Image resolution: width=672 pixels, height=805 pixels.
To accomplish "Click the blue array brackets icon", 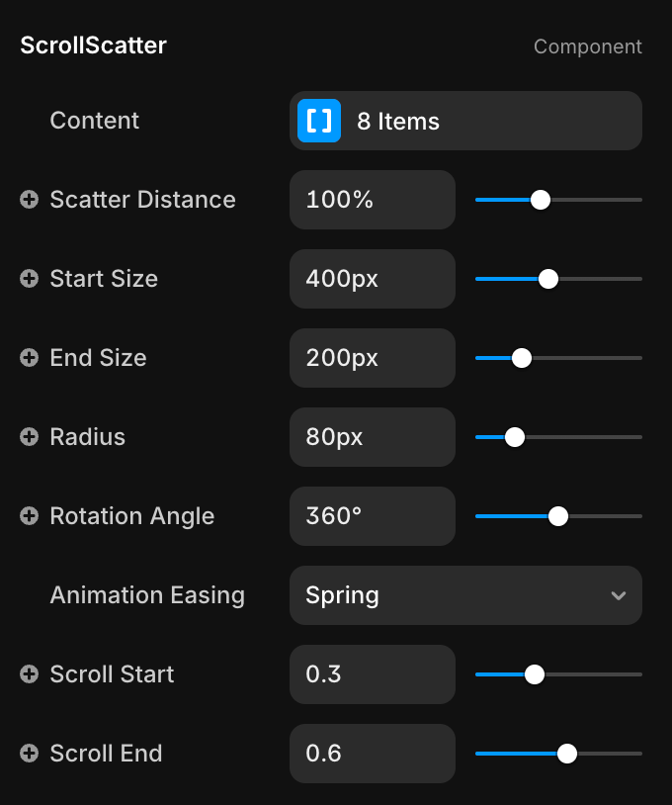I will 319,121.
